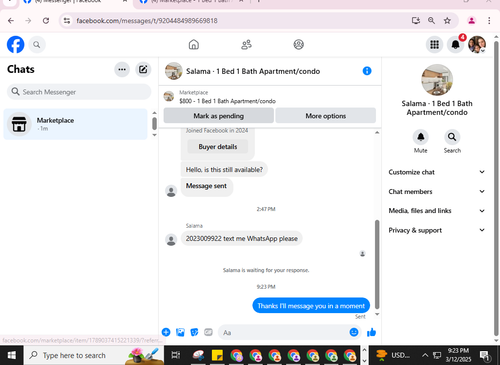Select the Marketplace chat in list
Image resolution: width=500 pixels, height=365 pixels.
[x=75, y=124]
